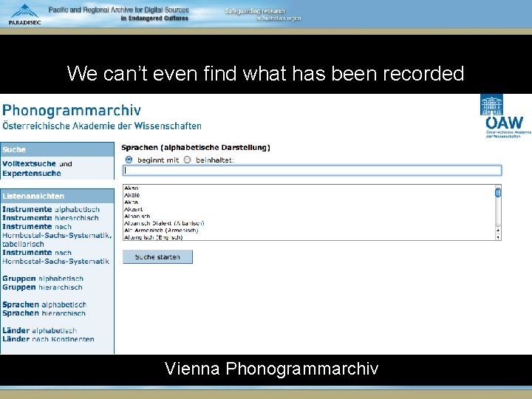Select the 'beinhaltet' radio button
532x399 pixels.
187,160
